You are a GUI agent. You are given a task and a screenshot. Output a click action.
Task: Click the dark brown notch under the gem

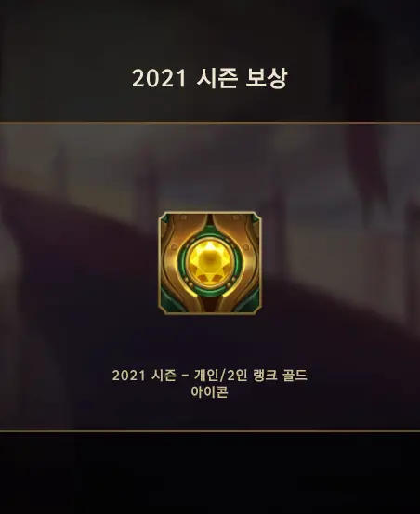coord(210,303)
